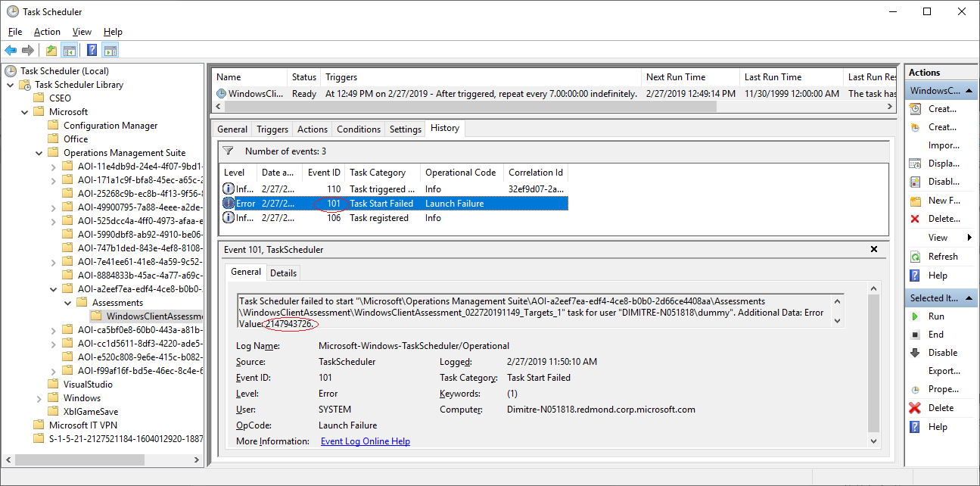Select the Microsoft IT VPN folder
The image size is (980, 486).
pos(83,425)
